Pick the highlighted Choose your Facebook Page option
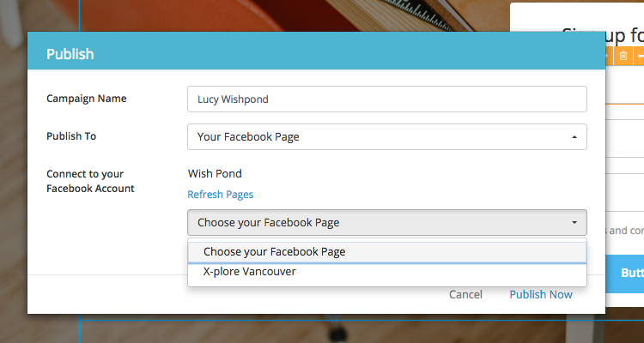The image size is (644, 343). click(387, 252)
